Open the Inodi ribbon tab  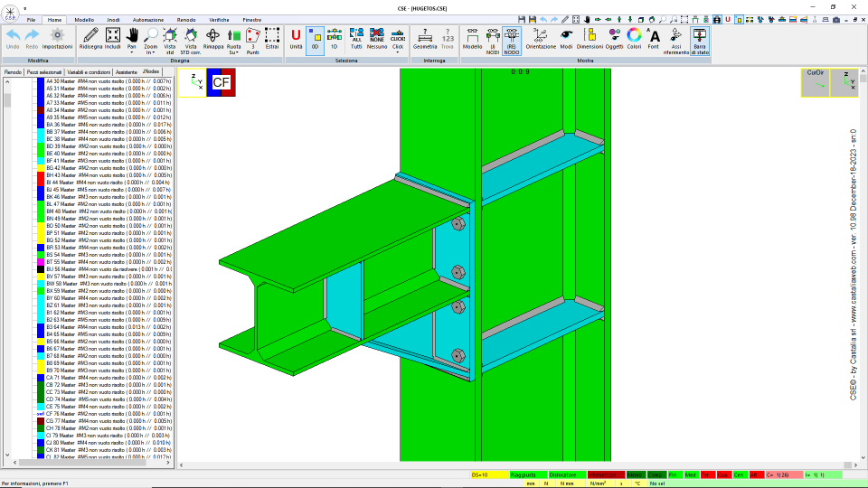click(x=113, y=20)
